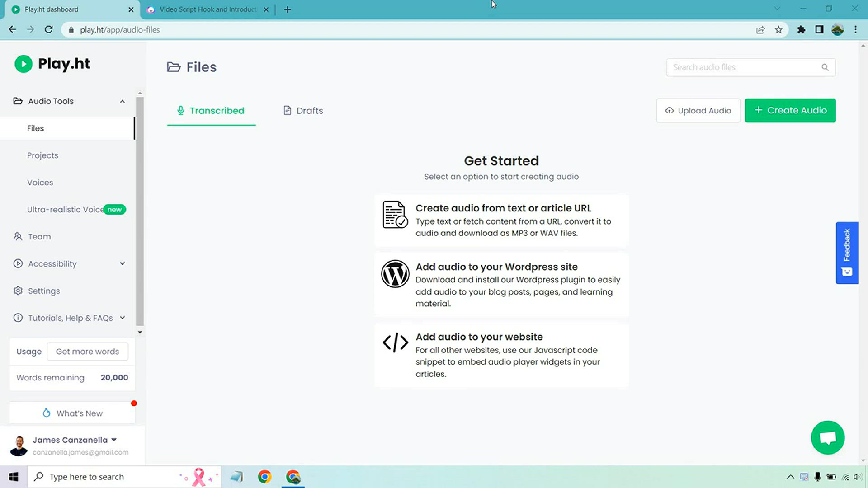Screen dimensions: 868x488
Task: Open James Canzanella account dropdown
Action: pyautogui.click(x=114, y=440)
